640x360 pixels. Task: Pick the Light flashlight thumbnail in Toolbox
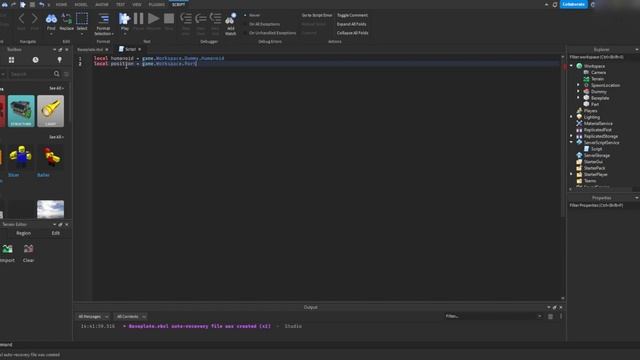pos(51,111)
